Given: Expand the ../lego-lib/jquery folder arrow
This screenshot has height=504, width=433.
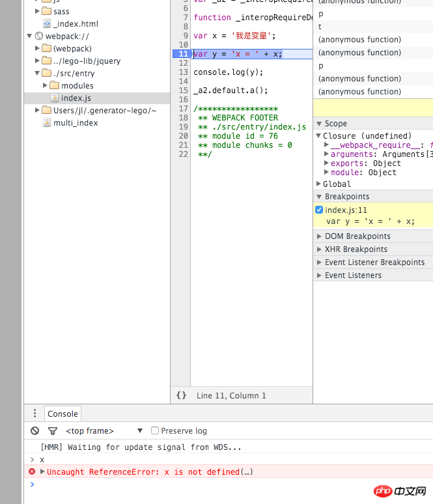Looking at the screenshot, I should [37, 61].
